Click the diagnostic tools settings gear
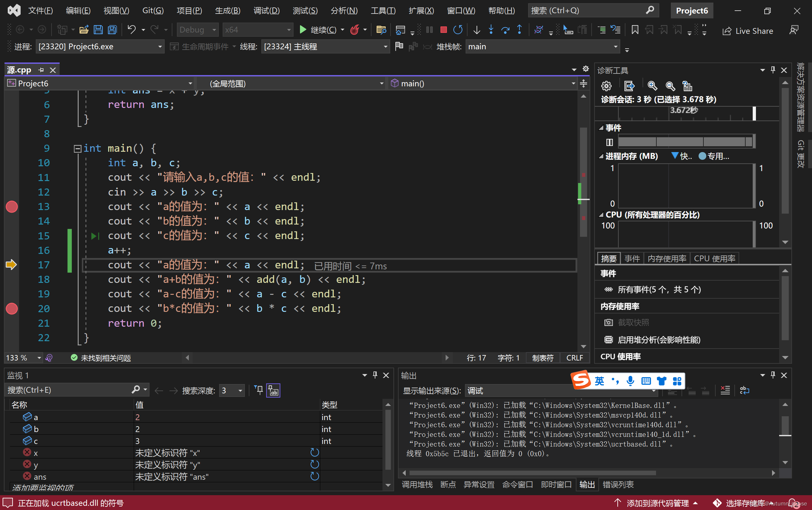Viewport: 812px width, 510px height. point(606,86)
